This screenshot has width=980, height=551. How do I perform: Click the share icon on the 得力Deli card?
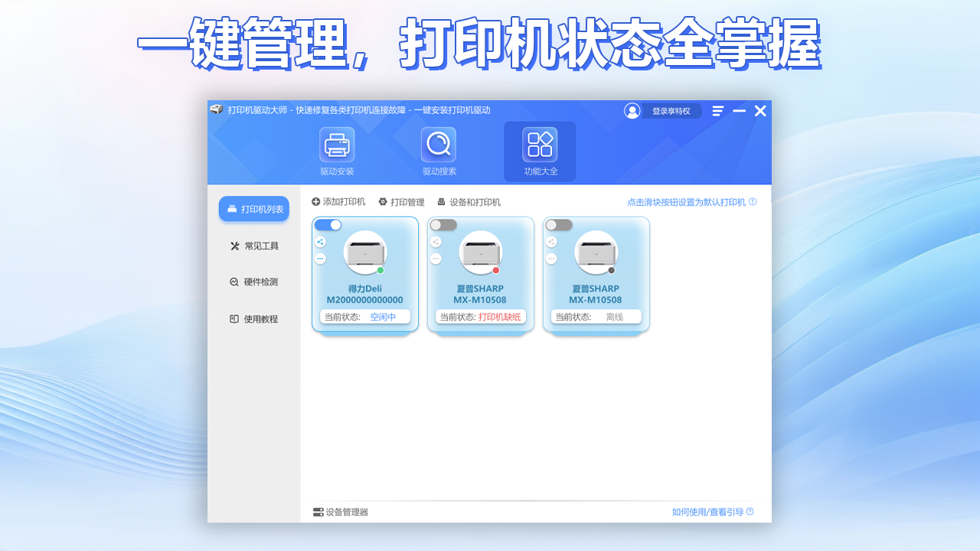pos(320,242)
